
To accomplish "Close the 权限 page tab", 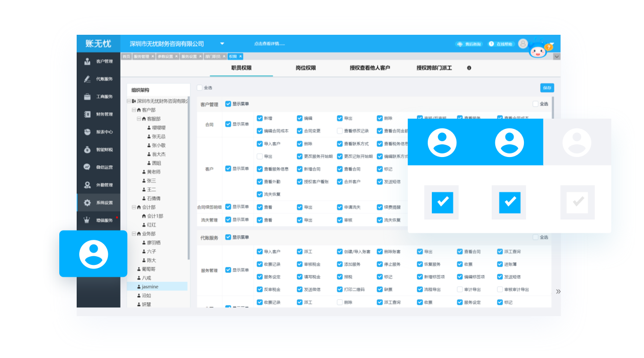I will click(x=240, y=56).
